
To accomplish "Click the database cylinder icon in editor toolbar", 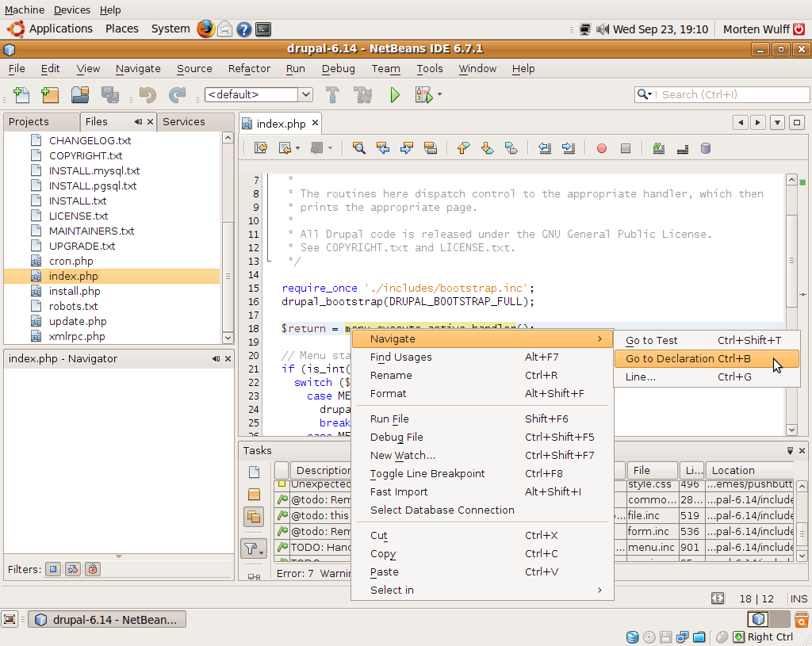I will coord(705,148).
